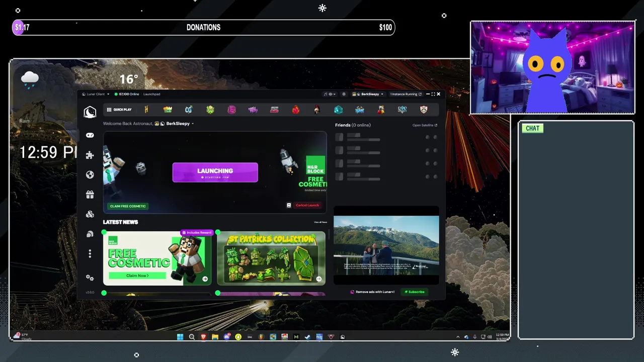Open the three-dot More sidebar menu
644x362 pixels.
coord(90,254)
